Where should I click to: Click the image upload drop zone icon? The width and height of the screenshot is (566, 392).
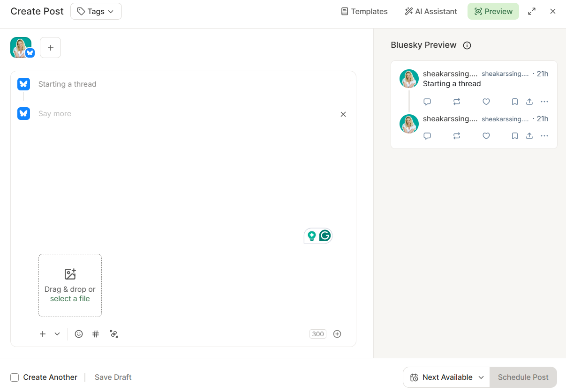point(70,274)
